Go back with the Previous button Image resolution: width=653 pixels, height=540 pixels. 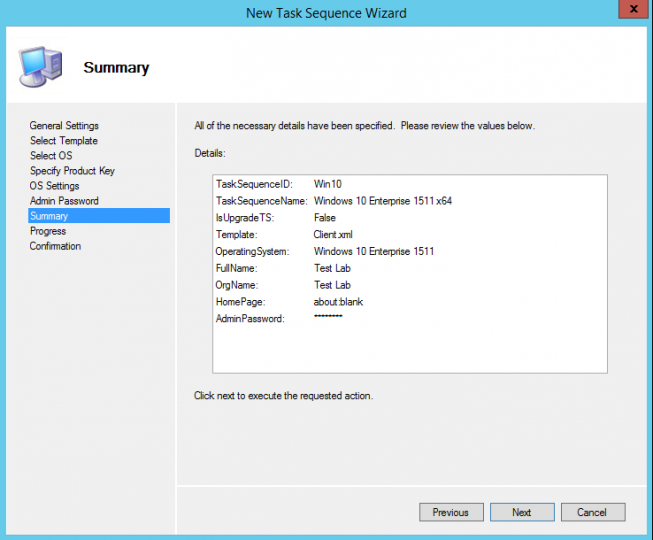(x=451, y=512)
